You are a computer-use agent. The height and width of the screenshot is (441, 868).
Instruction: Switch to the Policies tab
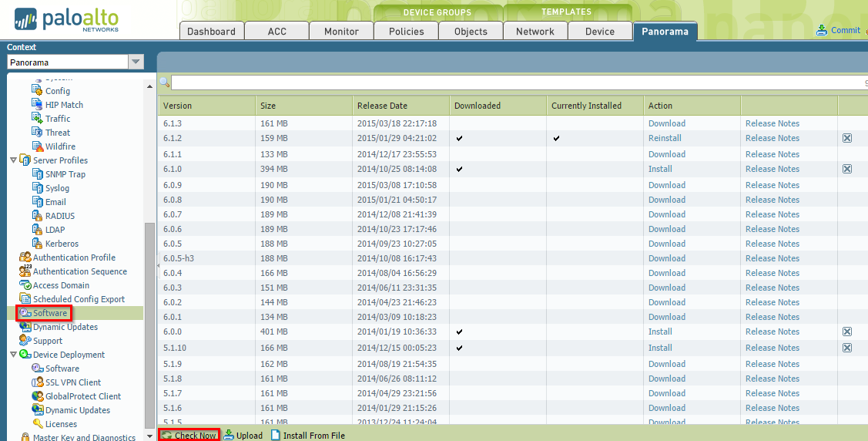pyautogui.click(x=407, y=31)
